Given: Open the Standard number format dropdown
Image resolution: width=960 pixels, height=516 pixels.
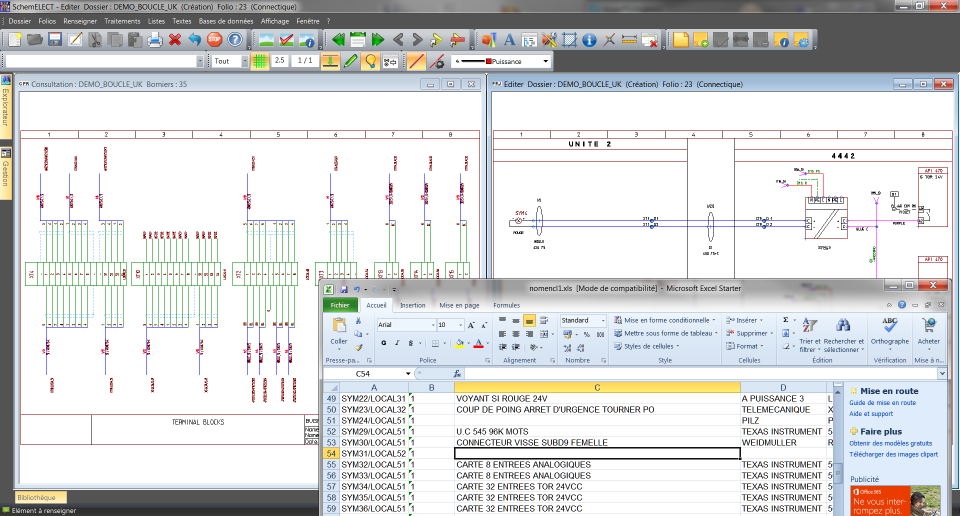Looking at the screenshot, I should pyautogui.click(x=602, y=321).
